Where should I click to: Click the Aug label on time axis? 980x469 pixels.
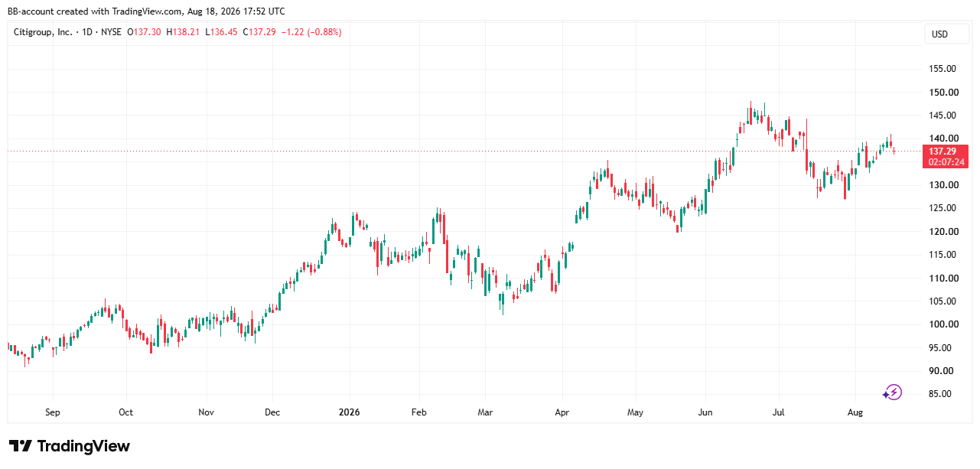point(855,412)
